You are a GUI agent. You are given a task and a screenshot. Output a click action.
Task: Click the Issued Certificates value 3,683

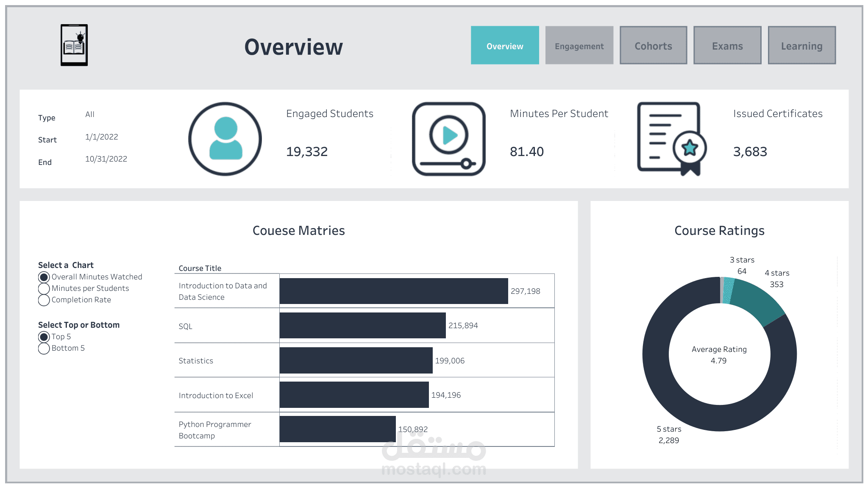click(750, 151)
